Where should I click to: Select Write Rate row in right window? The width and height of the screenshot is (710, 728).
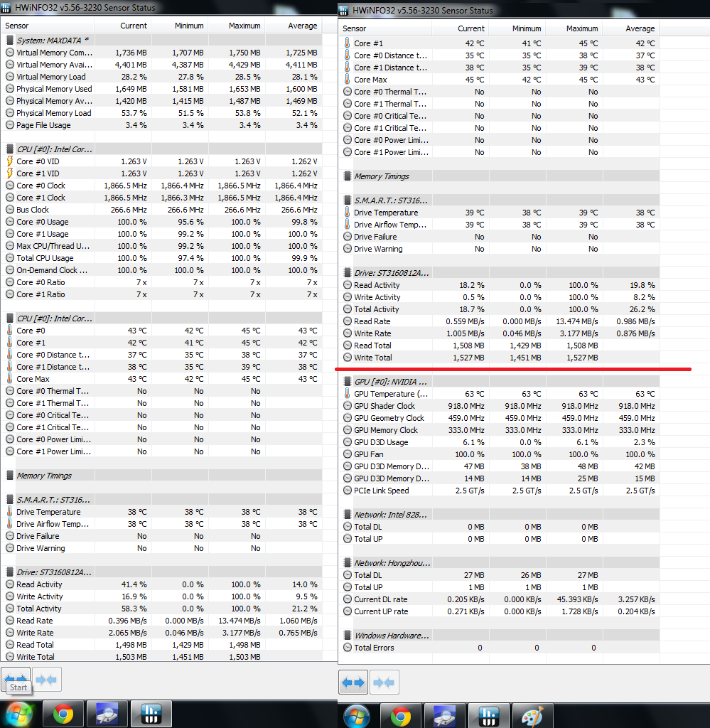click(x=500, y=333)
